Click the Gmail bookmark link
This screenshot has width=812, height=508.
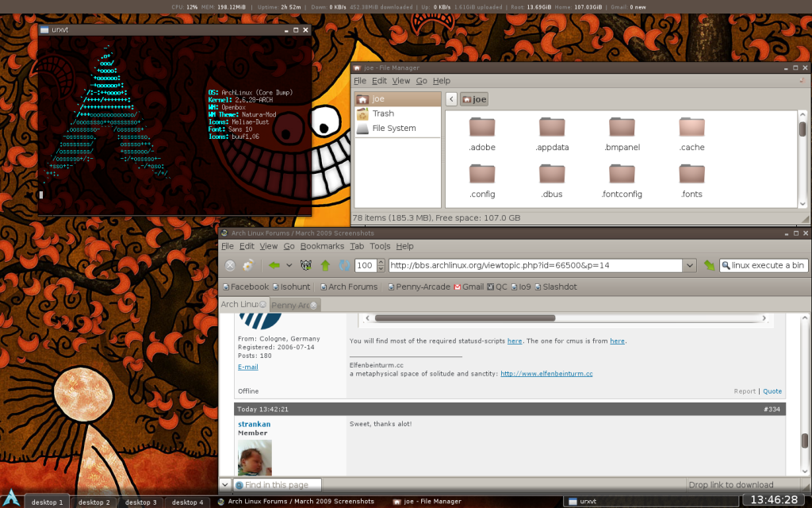pyautogui.click(x=468, y=287)
